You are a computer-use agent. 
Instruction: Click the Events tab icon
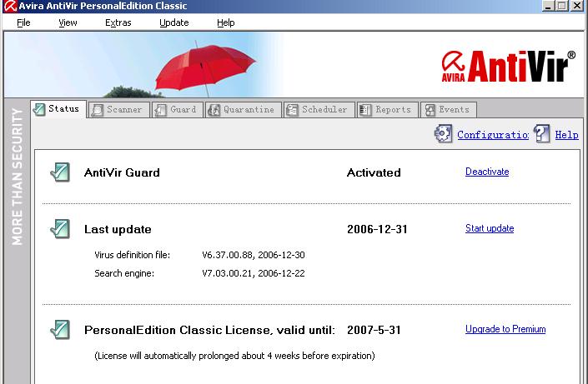coord(430,110)
